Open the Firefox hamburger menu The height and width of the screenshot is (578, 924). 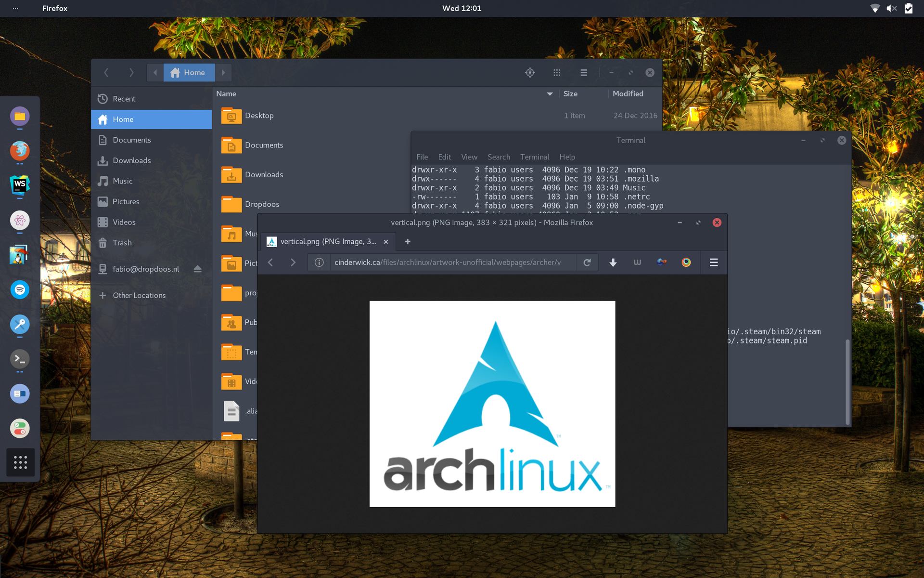pos(714,263)
